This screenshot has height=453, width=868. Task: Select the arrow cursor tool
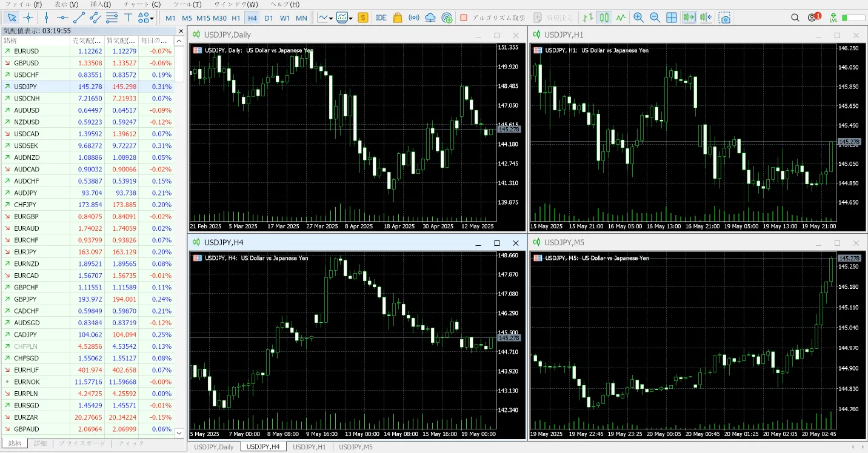pos(12,18)
